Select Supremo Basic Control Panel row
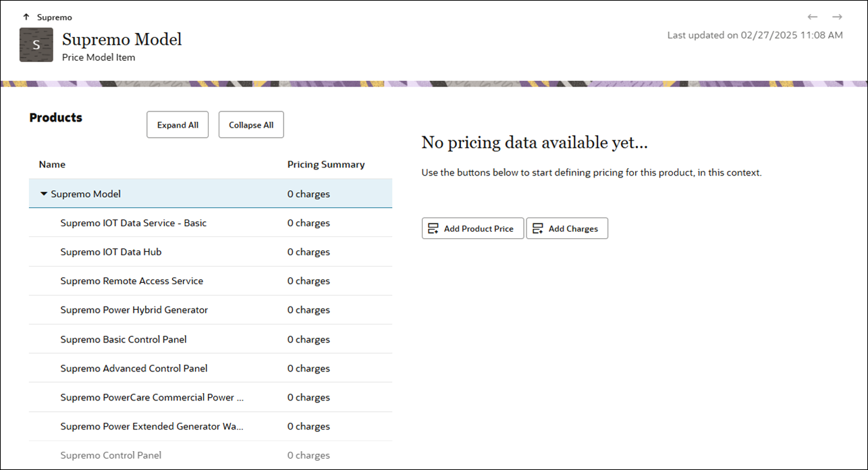Image resolution: width=868 pixels, height=470 pixels. [124, 339]
